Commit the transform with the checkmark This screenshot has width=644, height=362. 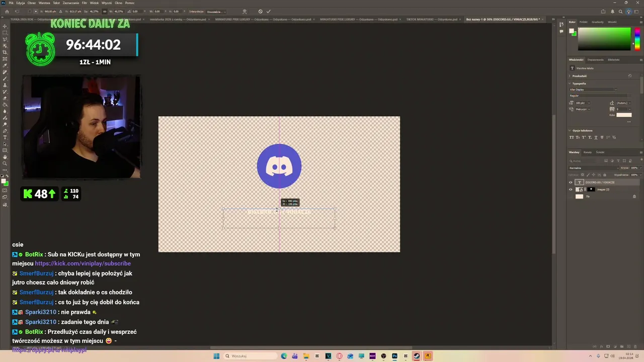click(x=268, y=11)
